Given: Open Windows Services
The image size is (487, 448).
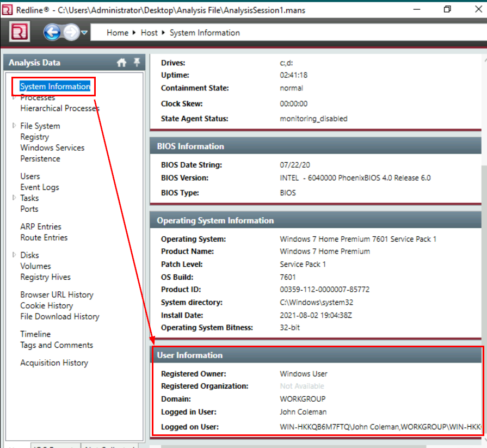Looking at the screenshot, I should pos(52,148).
